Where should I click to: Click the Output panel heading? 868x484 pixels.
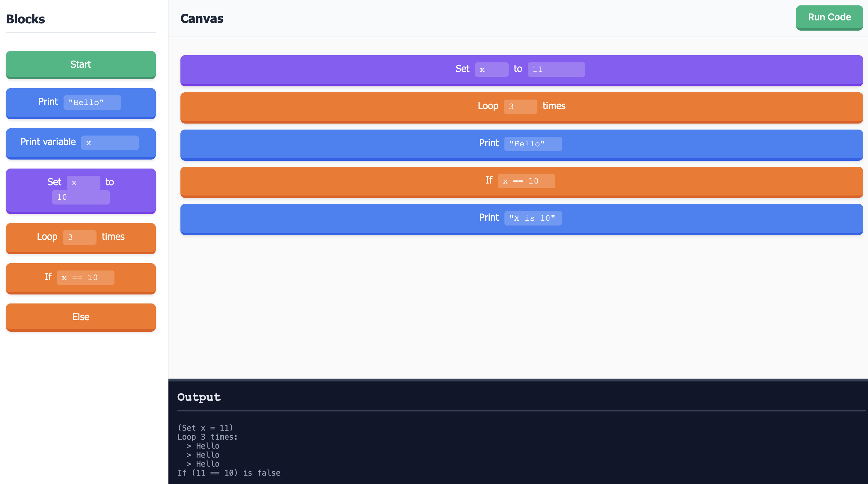point(199,397)
